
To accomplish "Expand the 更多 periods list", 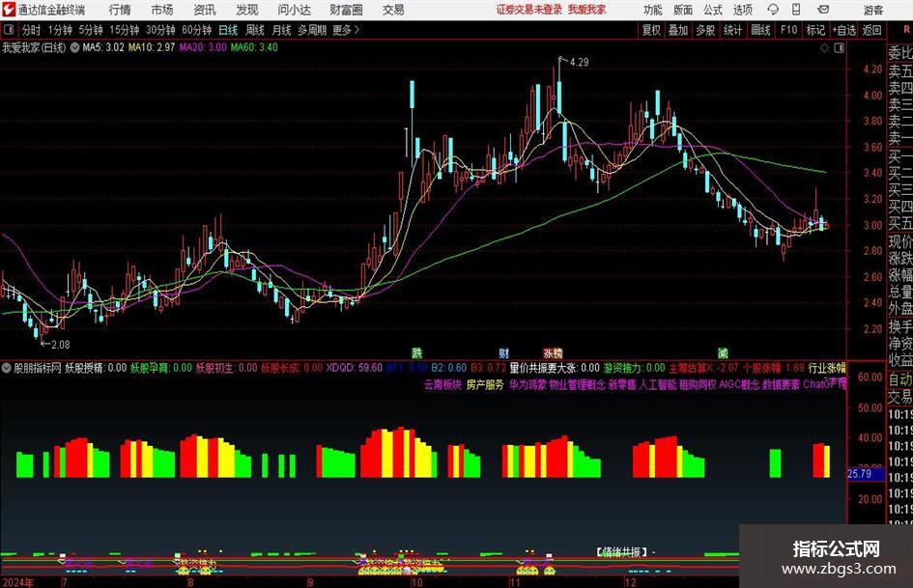I will point(347,30).
